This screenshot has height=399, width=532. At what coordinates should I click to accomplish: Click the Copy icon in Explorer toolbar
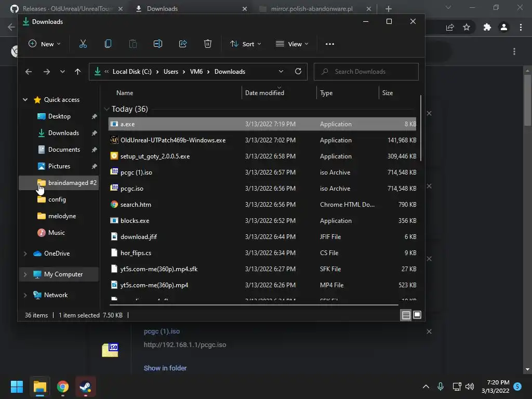click(108, 44)
